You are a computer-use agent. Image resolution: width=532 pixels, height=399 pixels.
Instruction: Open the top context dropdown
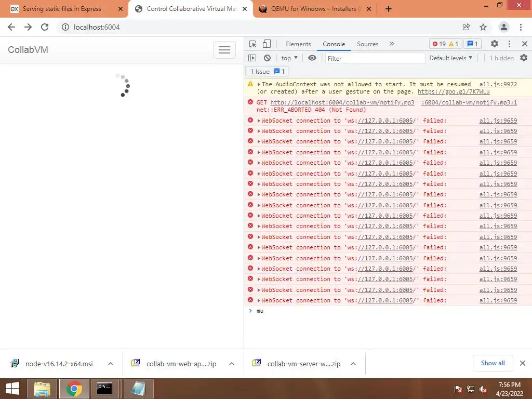tap(289, 58)
